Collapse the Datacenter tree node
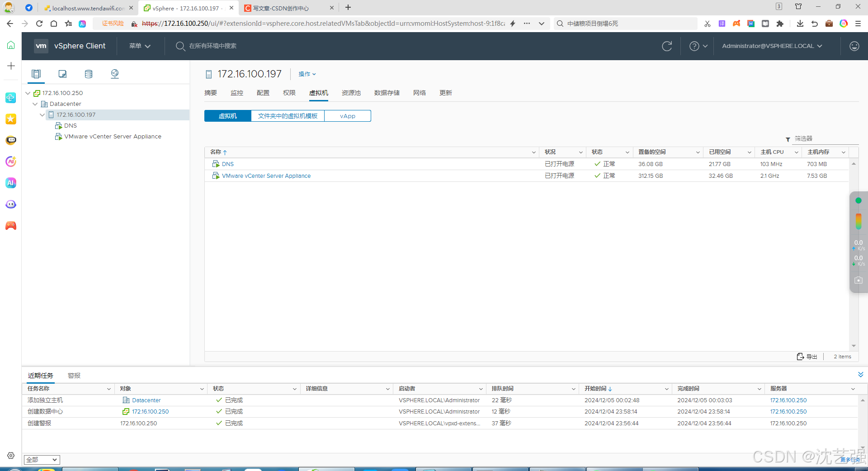The width and height of the screenshot is (868, 471). click(35, 104)
